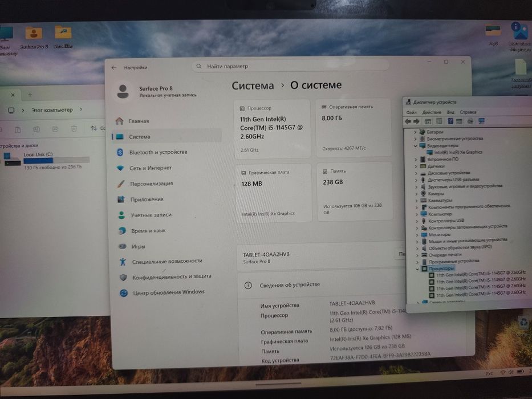
Task: Expand the Клавиатуры category
Action: pos(417,201)
